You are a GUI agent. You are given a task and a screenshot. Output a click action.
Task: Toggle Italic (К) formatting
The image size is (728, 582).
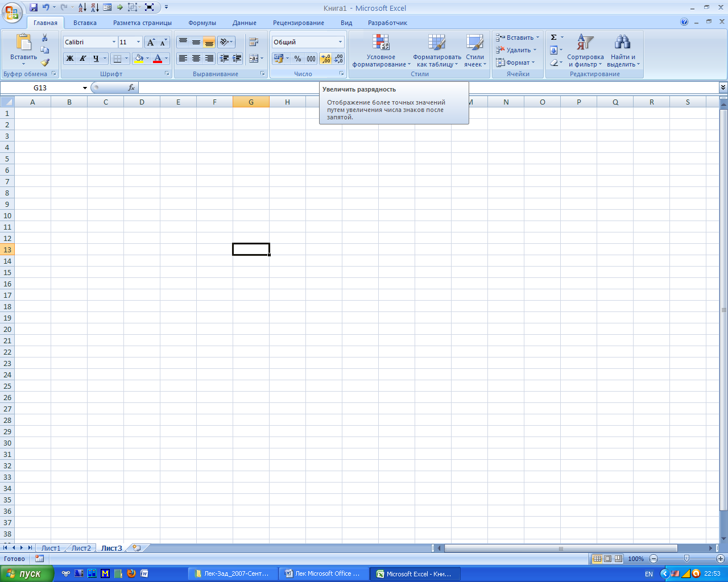(x=83, y=59)
